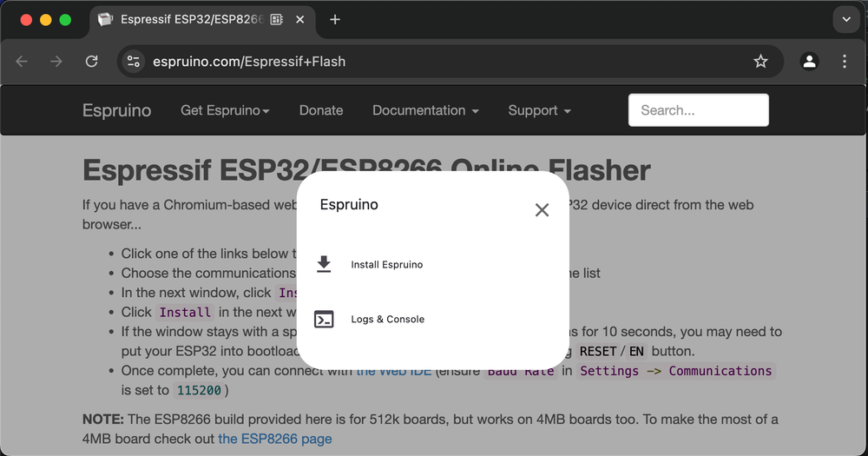This screenshot has width=868, height=456.
Task: Open the Chrome profile avatar
Action: click(x=809, y=62)
